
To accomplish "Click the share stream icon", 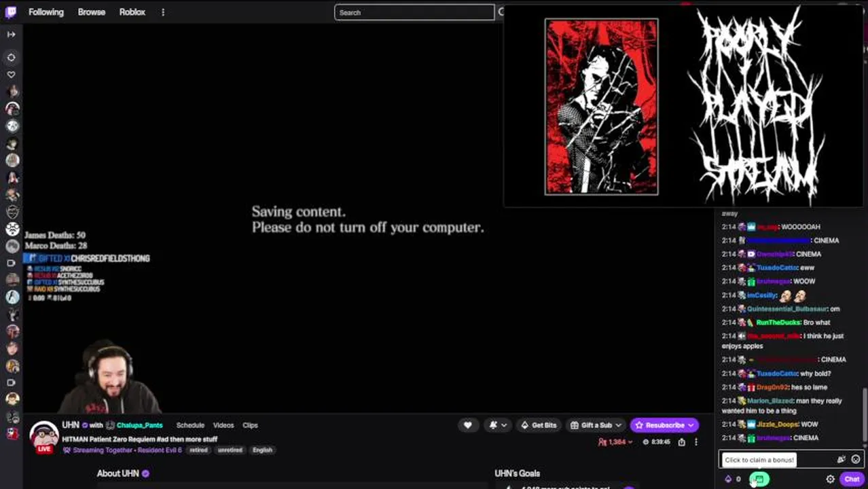I will click(681, 442).
